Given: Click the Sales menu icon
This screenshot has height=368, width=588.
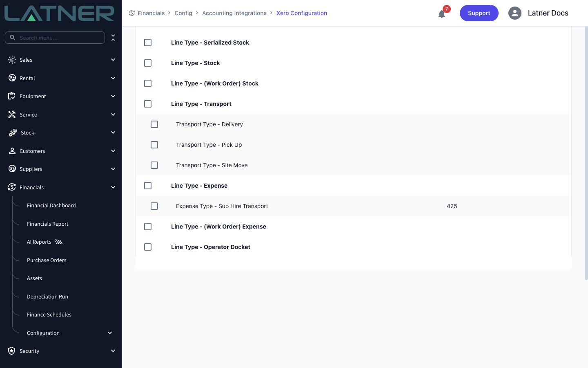Looking at the screenshot, I should click(12, 60).
